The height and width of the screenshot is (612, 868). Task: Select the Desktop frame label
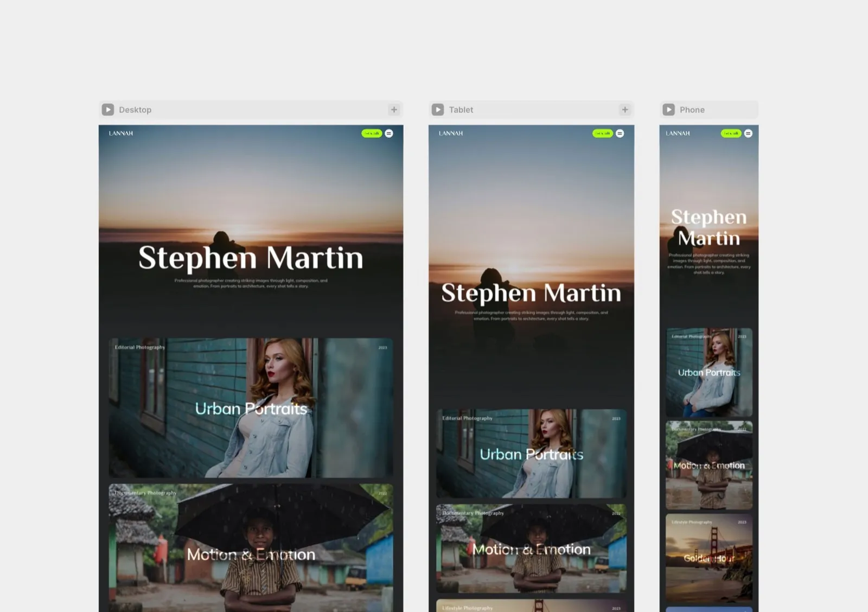click(x=135, y=110)
